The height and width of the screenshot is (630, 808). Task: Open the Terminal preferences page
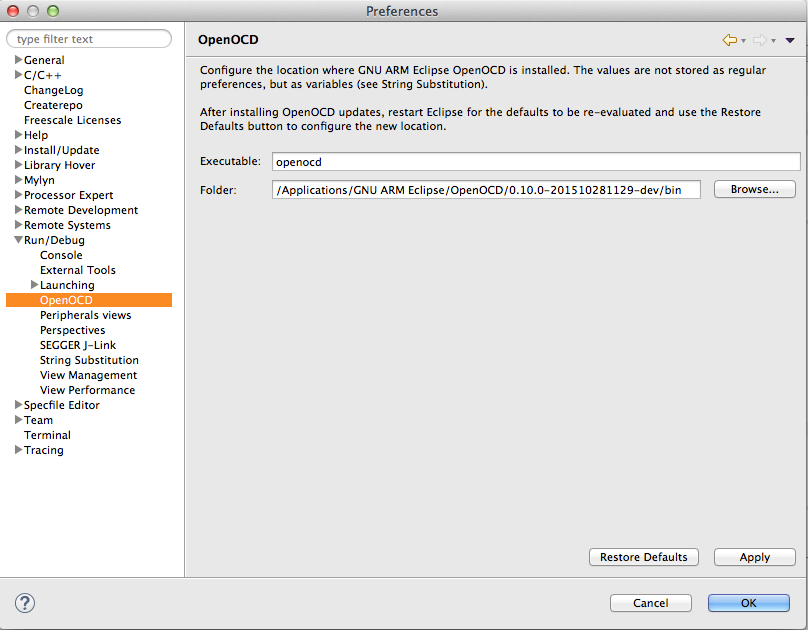tap(47, 435)
